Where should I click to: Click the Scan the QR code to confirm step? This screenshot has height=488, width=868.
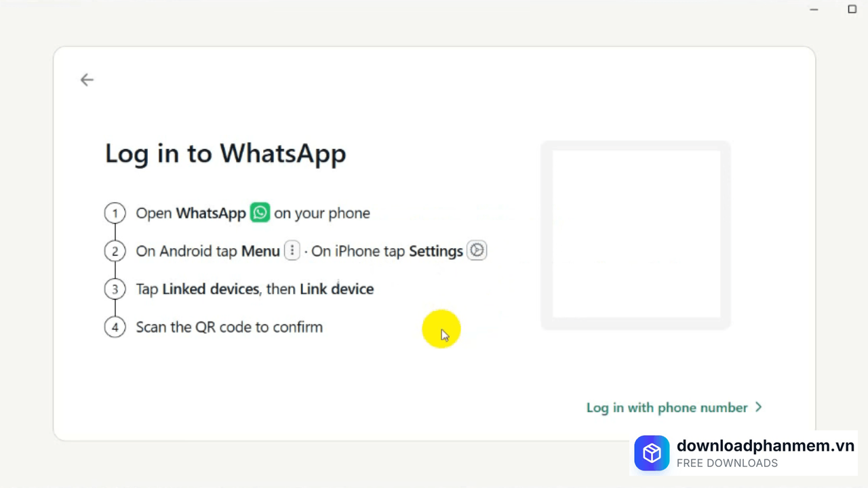click(x=229, y=327)
